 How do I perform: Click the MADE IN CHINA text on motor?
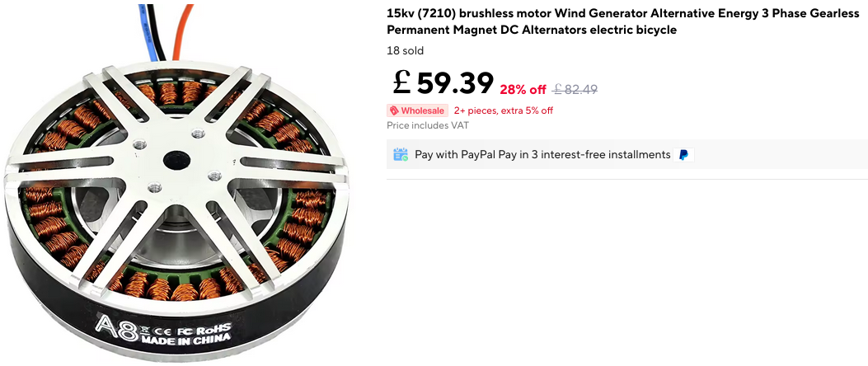[184, 337]
